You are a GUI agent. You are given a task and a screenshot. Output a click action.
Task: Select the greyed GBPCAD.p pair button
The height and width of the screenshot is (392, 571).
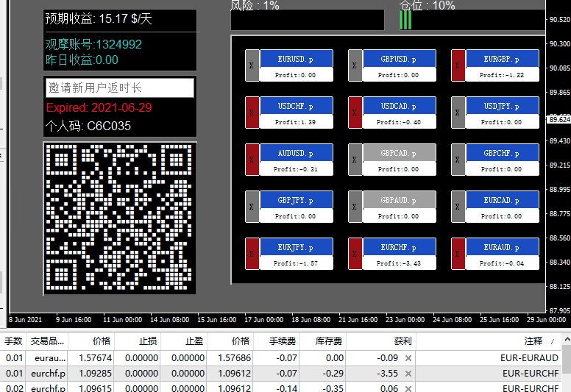tap(399, 152)
